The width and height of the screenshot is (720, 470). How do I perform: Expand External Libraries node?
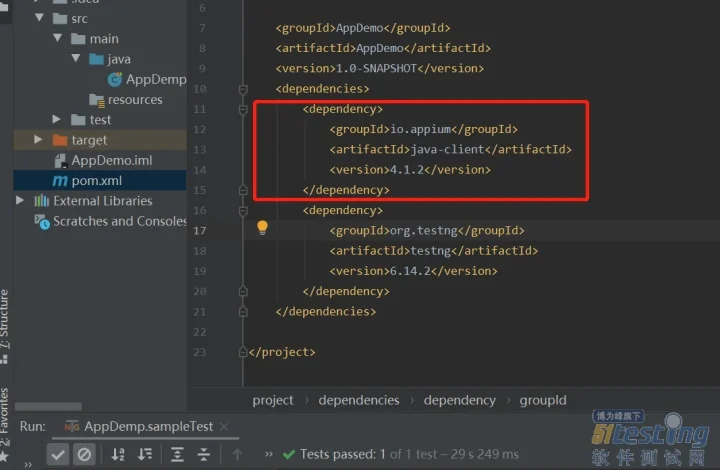pyautogui.click(x=20, y=201)
